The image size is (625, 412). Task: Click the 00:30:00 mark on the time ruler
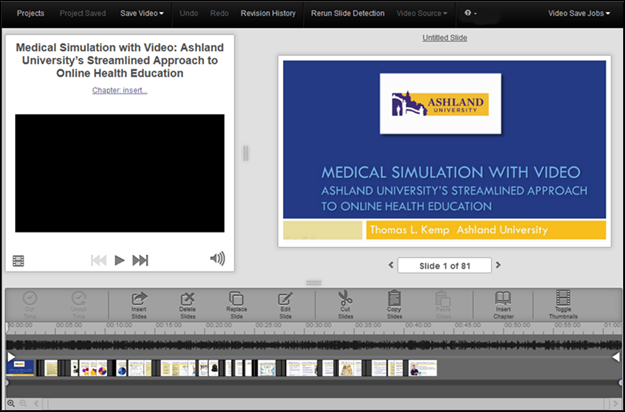pos(318,325)
